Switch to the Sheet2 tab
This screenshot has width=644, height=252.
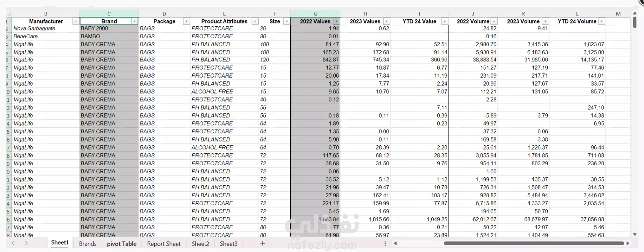(200, 244)
